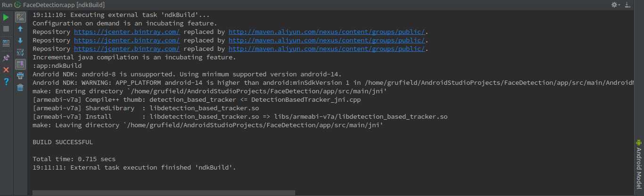Click the gray Stop process square

(6, 29)
